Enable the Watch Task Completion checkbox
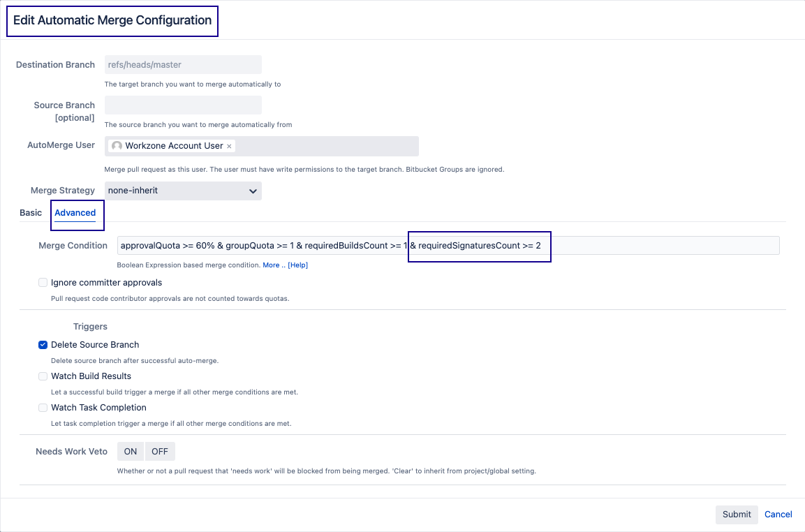 point(43,408)
